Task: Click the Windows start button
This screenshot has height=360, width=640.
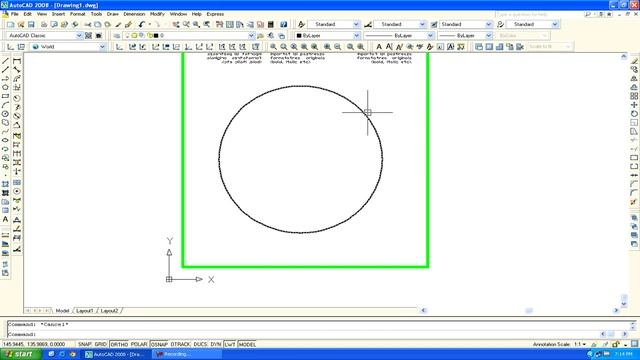Action: coord(20,354)
